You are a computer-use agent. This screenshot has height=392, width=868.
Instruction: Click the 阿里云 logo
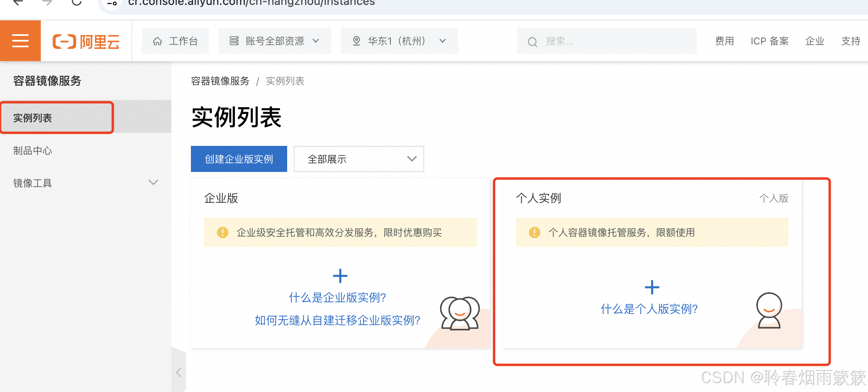86,42
